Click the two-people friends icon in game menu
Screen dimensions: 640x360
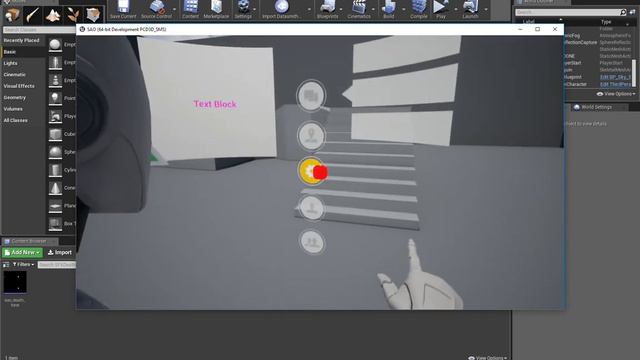[312, 242]
